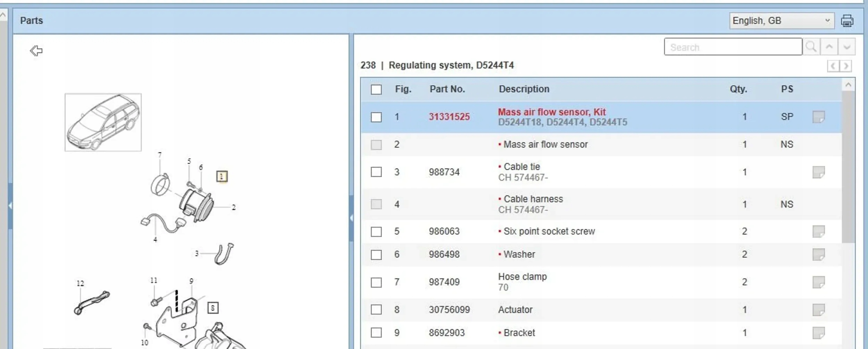Click the Description column header
868x349 pixels.
pyautogui.click(x=524, y=89)
